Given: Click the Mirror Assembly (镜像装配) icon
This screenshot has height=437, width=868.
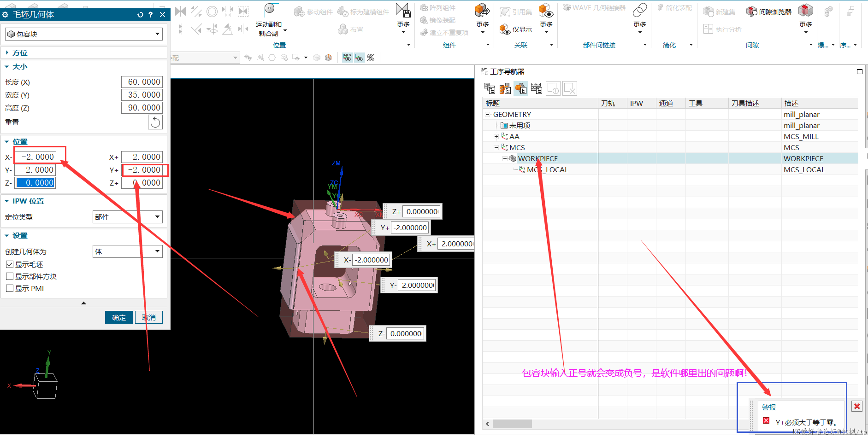Looking at the screenshot, I should pyautogui.click(x=424, y=20).
